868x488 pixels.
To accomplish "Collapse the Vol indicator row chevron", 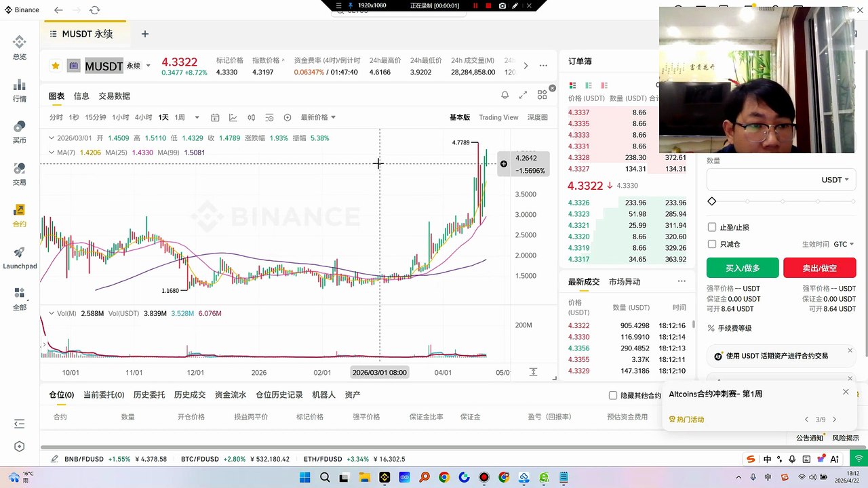I will pos(52,313).
